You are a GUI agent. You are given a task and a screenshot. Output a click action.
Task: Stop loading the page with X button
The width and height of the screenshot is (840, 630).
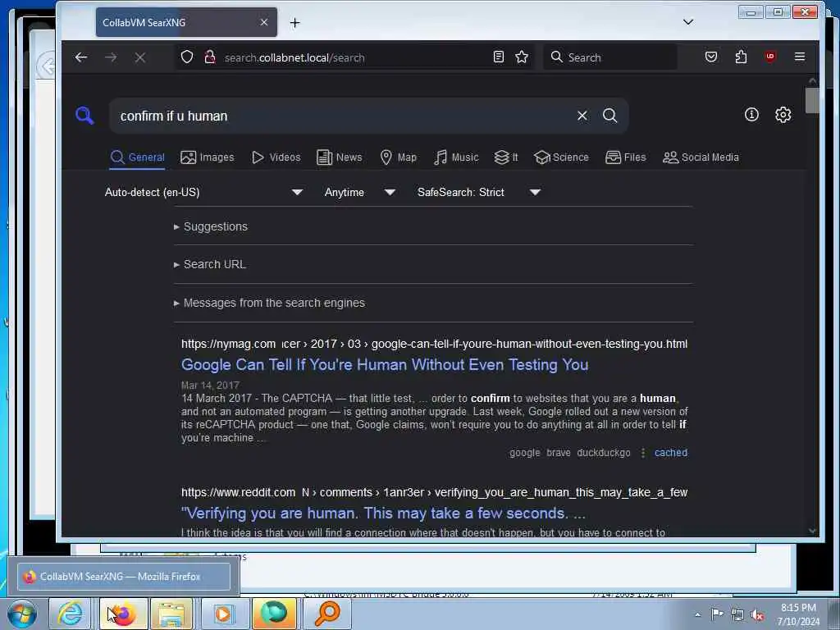click(139, 57)
